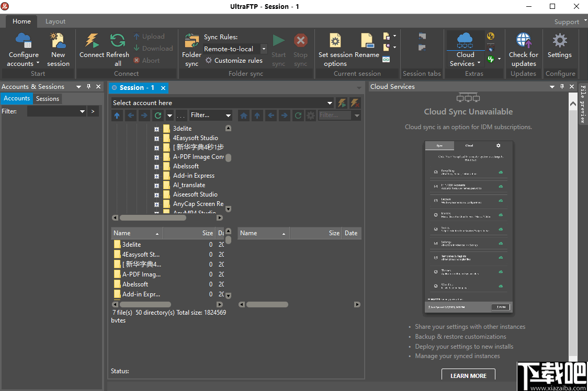Open the Accounts Filter combo box
The image size is (588, 391).
(x=57, y=111)
